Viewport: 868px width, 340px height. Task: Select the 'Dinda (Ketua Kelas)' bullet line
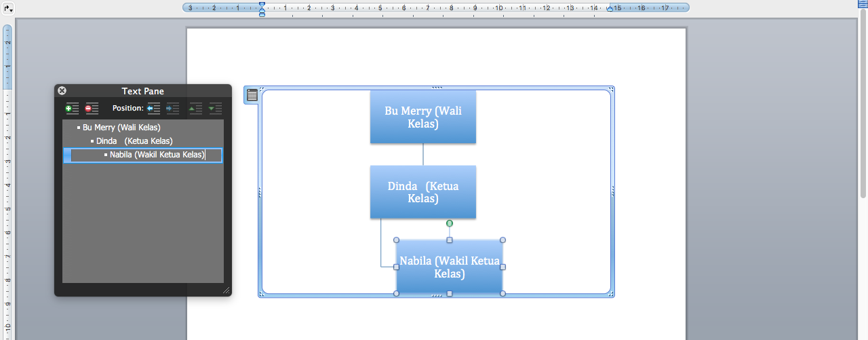point(134,141)
